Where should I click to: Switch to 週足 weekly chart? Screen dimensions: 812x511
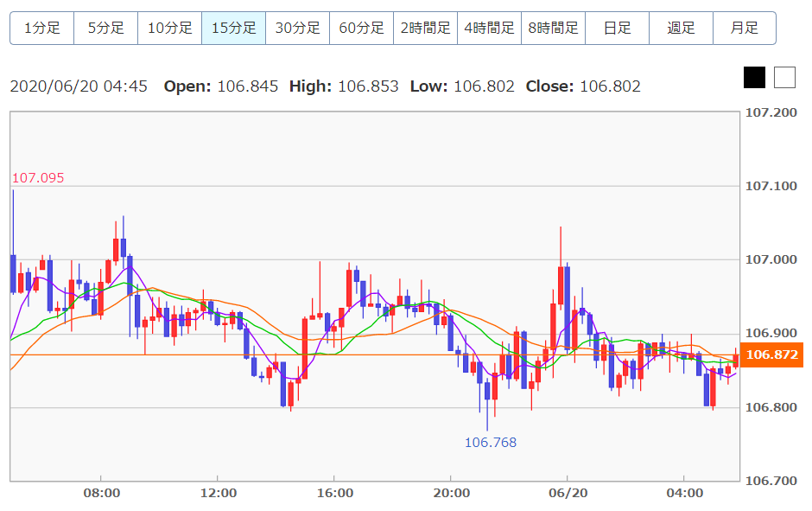681,28
